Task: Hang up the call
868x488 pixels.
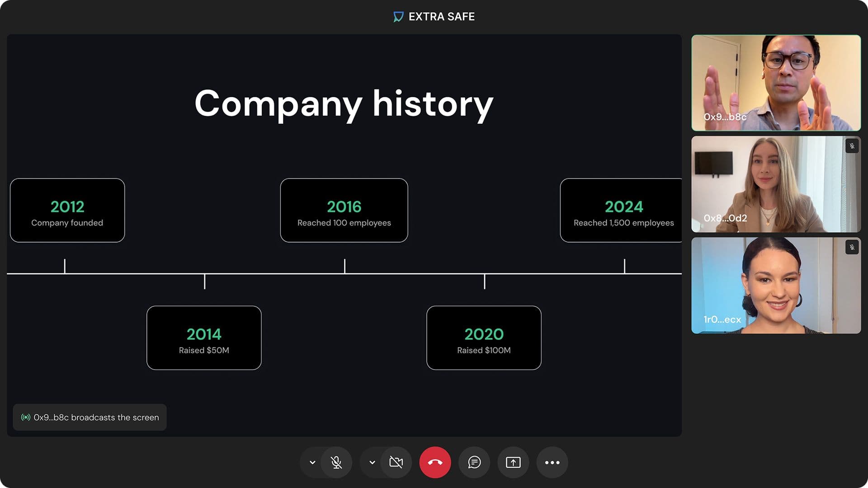Action: pos(435,462)
